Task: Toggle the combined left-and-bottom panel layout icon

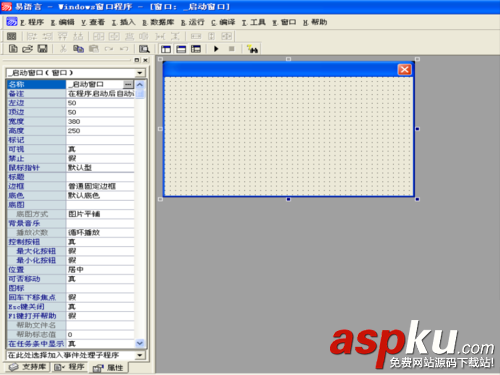Action: tap(196, 49)
